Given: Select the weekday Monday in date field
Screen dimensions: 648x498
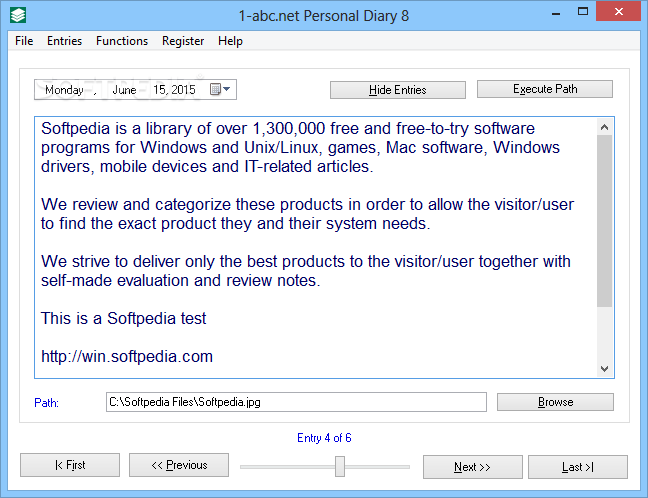Looking at the screenshot, I should point(64,90).
